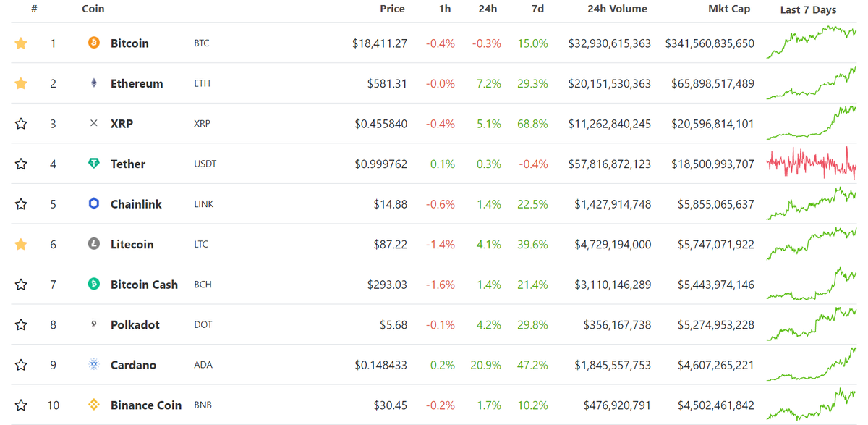Screen dimensions: 868x425
Task: Click the Last 7 Days column header
Action: pyautogui.click(x=808, y=9)
